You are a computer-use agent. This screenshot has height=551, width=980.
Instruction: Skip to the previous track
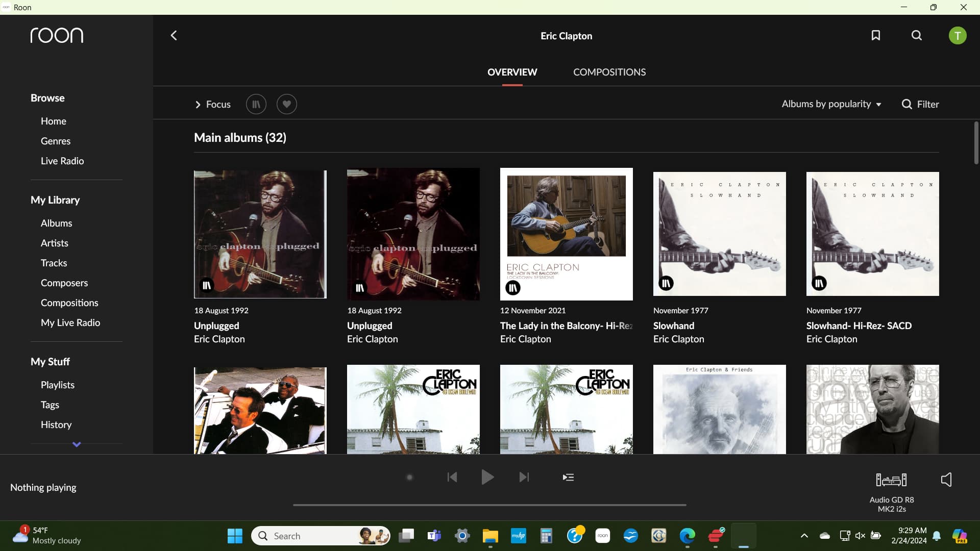click(452, 477)
